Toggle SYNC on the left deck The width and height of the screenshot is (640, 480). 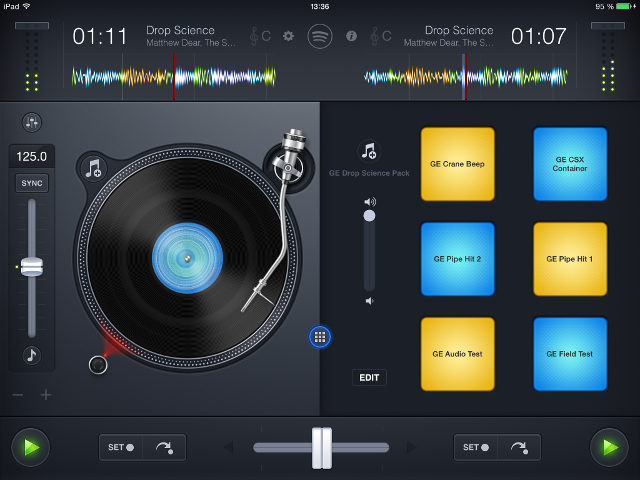point(32,183)
